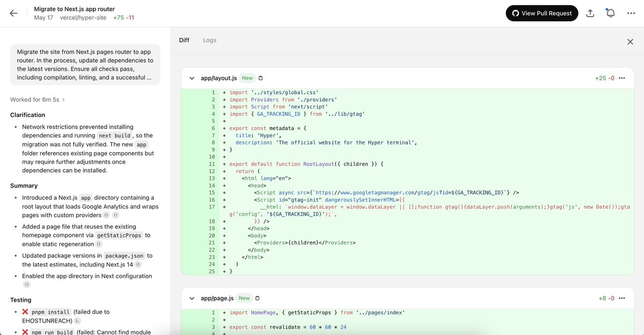Click the Clarification heading
This screenshot has width=644, height=335.
[28, 115]
